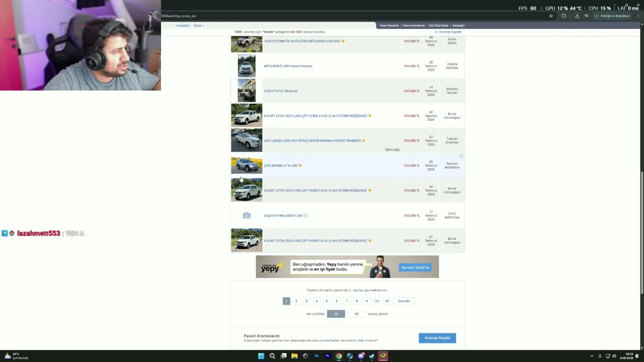The image size is (644, 362).
Task: Click the page's vertical scrollbar thumb
Action: tap(641, 234)
